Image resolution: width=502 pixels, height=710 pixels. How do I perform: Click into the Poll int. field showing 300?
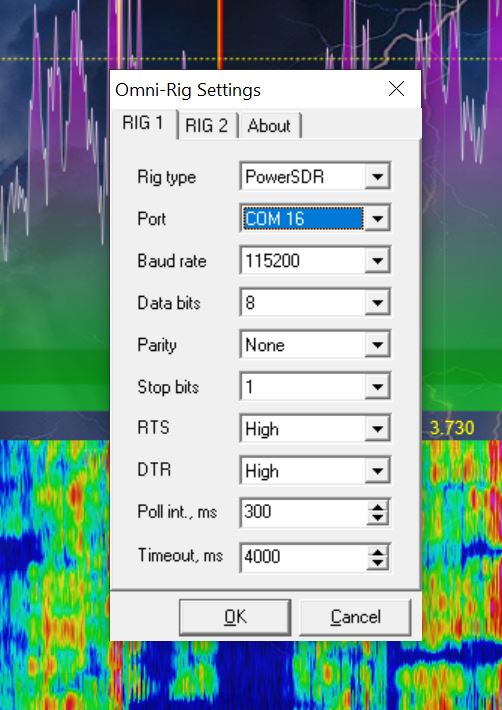point(303,512)
